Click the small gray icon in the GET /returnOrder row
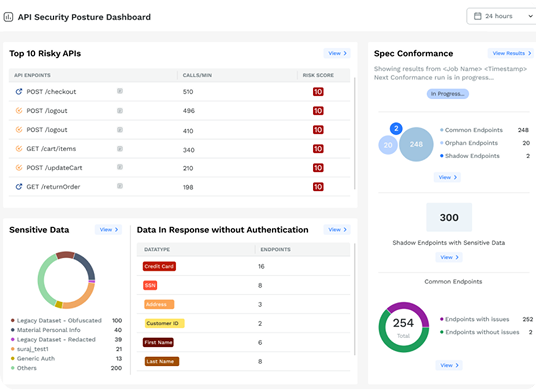The height and width of the screenshot is (390, 540). click(120, 186)
